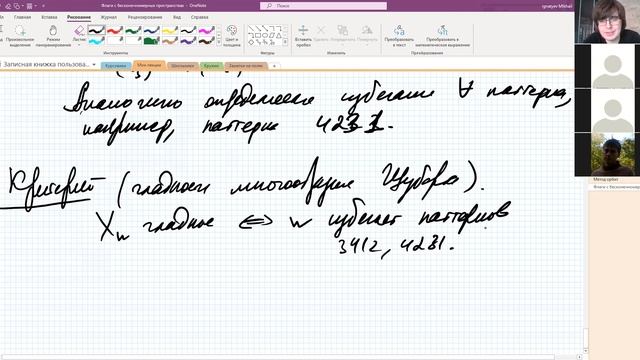640x360 pixels.
Task: Click Convert to Math expression button
Action: [x=442, y=36]
